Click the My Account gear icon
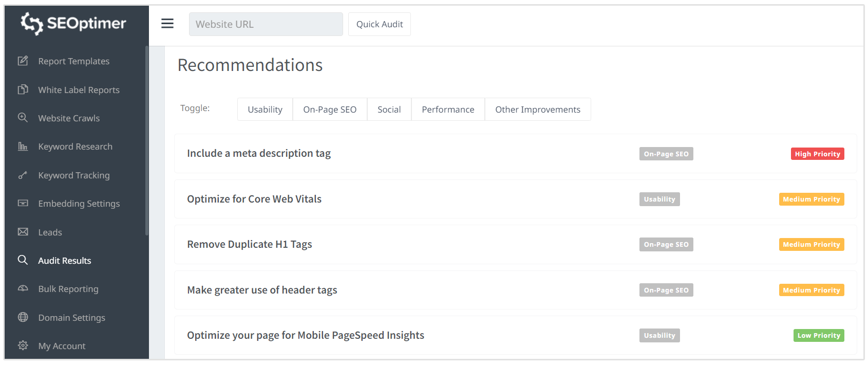 (23, 345)
